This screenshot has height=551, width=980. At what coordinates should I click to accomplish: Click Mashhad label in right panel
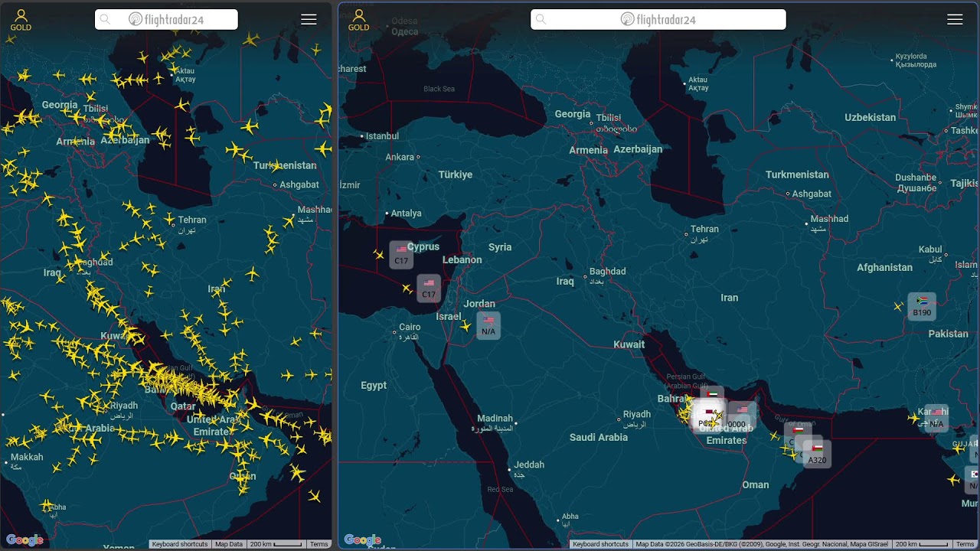pos(829,219)
